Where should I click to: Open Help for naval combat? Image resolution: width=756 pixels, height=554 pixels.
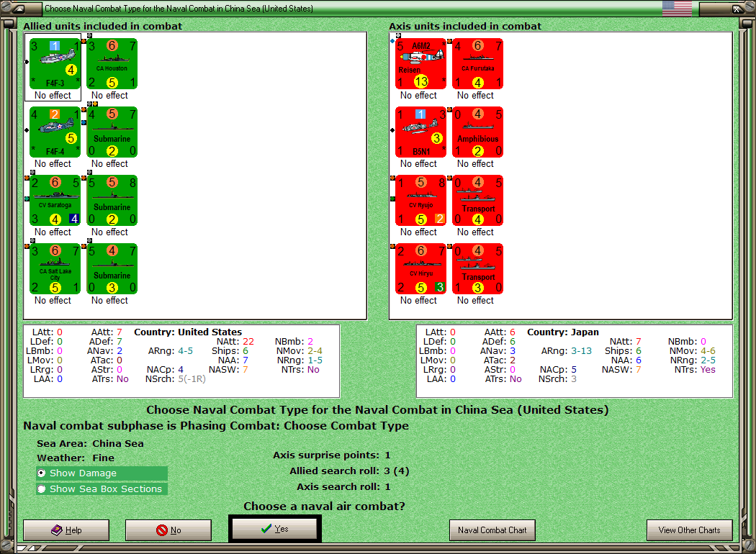pyautogui.click(x=66, y=530)
